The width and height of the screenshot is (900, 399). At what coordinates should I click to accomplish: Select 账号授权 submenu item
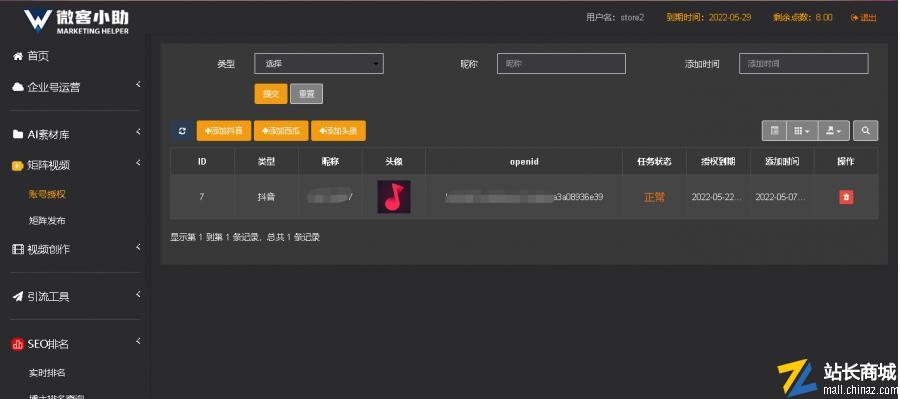click(x=47, y=194)
